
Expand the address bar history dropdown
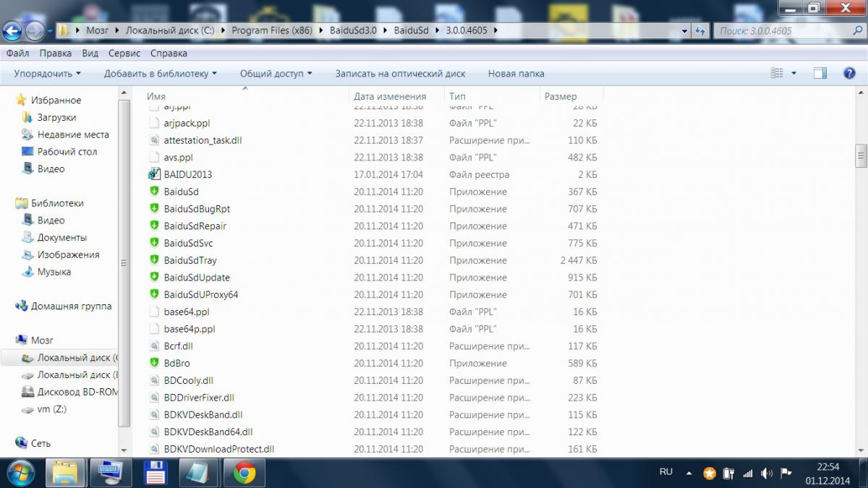(x=683, y=31)
